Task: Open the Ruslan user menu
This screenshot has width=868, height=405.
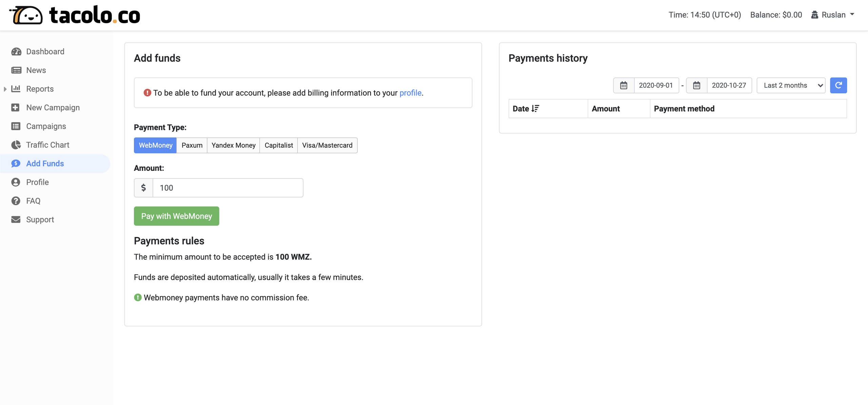Action: point(833,15)
